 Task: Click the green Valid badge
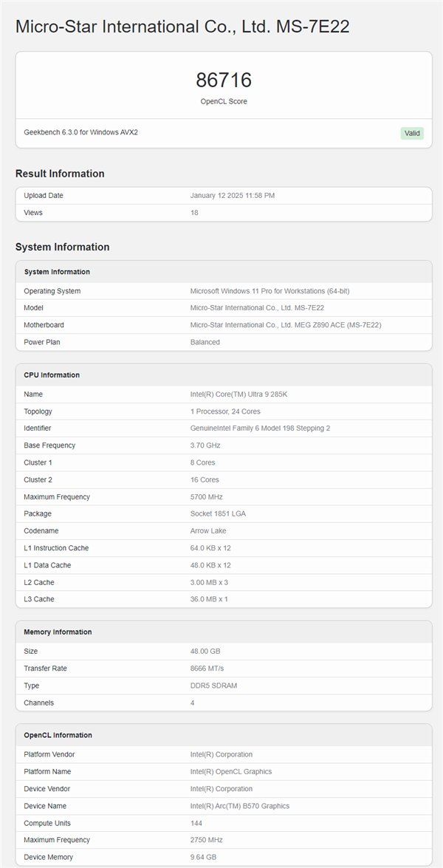(x=412, y=134)
